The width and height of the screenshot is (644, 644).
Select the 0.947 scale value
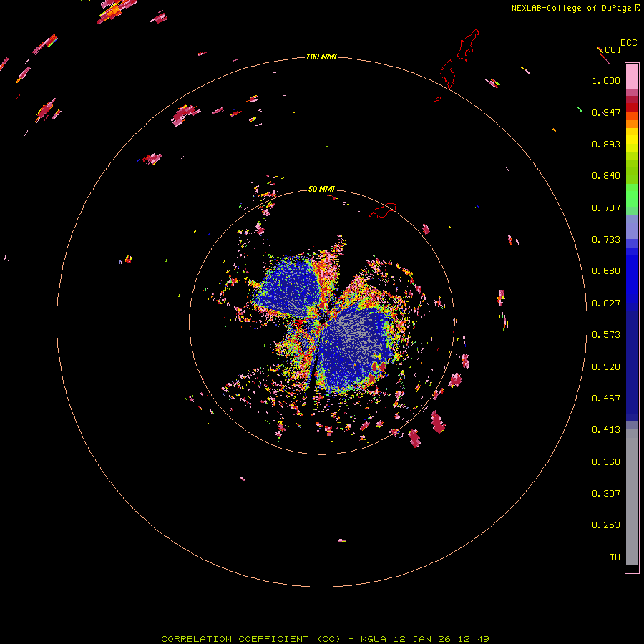[x=606, y=112]
